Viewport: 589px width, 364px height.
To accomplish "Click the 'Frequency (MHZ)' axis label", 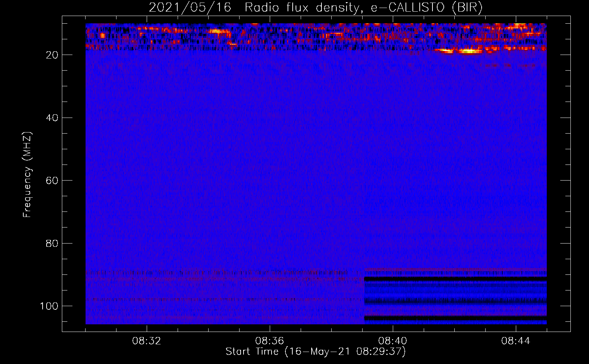I will pyautogui.click(x=27, y=175).
